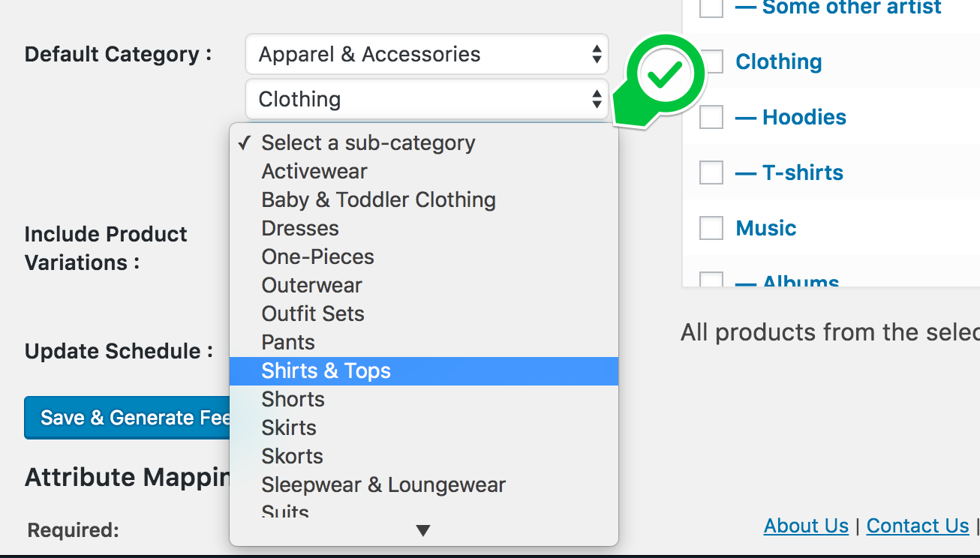Select Activewear in the sub-category list
The width and height of the screenshot is (980, 558).
(314, 171)
